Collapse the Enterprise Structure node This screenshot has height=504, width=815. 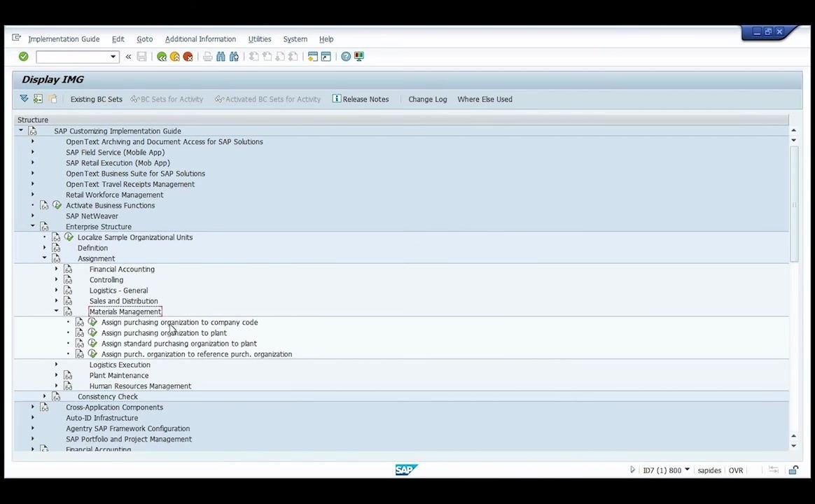(x=32, y=226)
